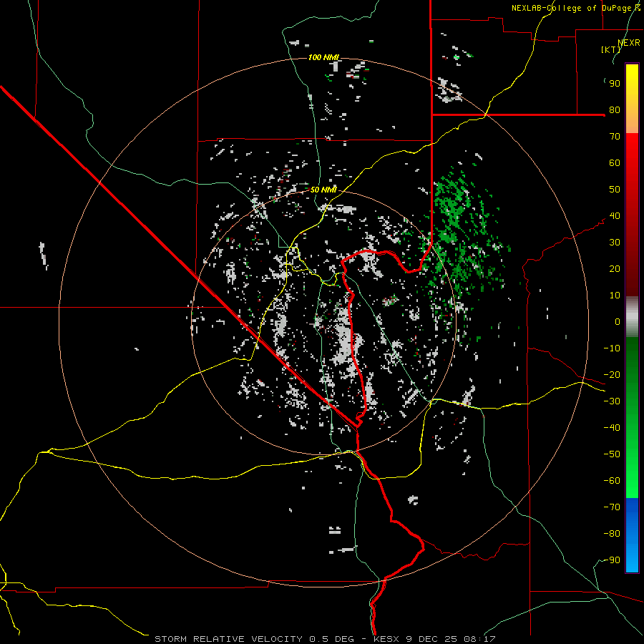Click the blue segment of the color bar
644x644 pixels.
tap(632, 535)
